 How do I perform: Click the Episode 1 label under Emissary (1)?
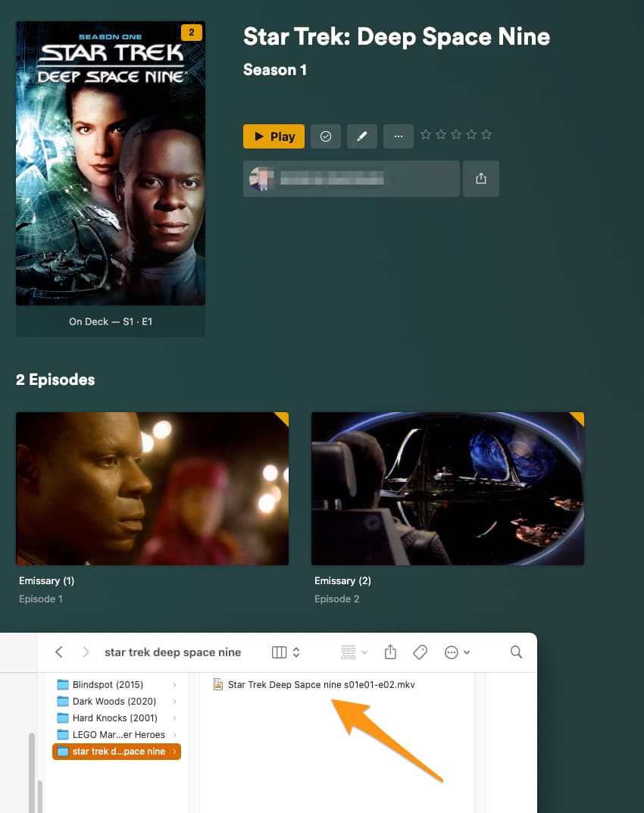[x=41, y=599]
